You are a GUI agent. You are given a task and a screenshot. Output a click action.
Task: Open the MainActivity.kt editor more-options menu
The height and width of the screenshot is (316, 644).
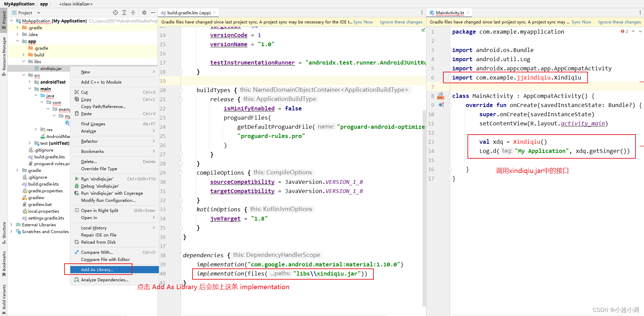click(x=640, y=13)
